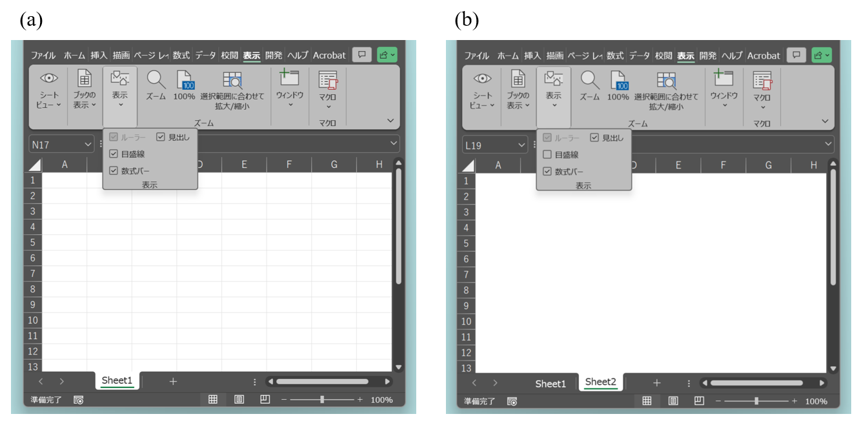Toggle 見出し checkbox in window (a)

pyautogui.click(x=161, y=137)
